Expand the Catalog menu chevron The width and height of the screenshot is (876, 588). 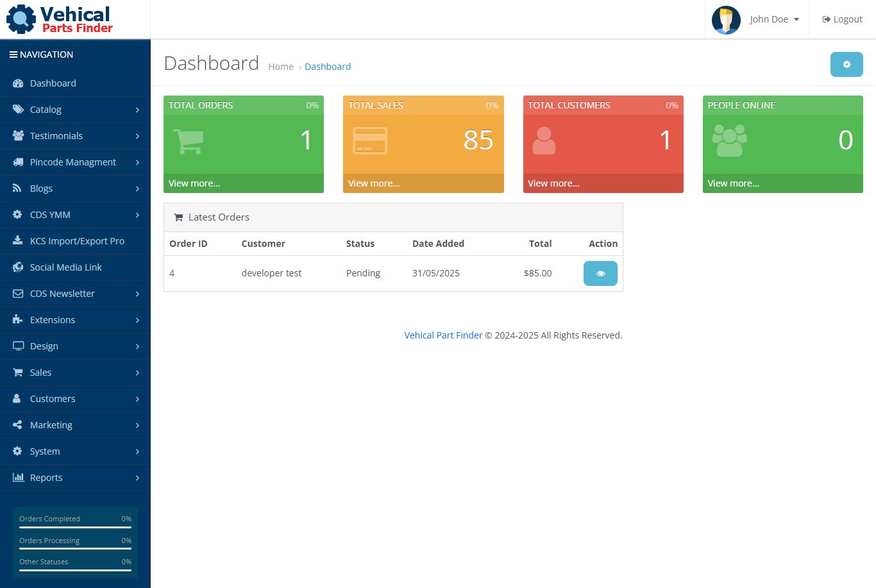(x=137, y=110)
